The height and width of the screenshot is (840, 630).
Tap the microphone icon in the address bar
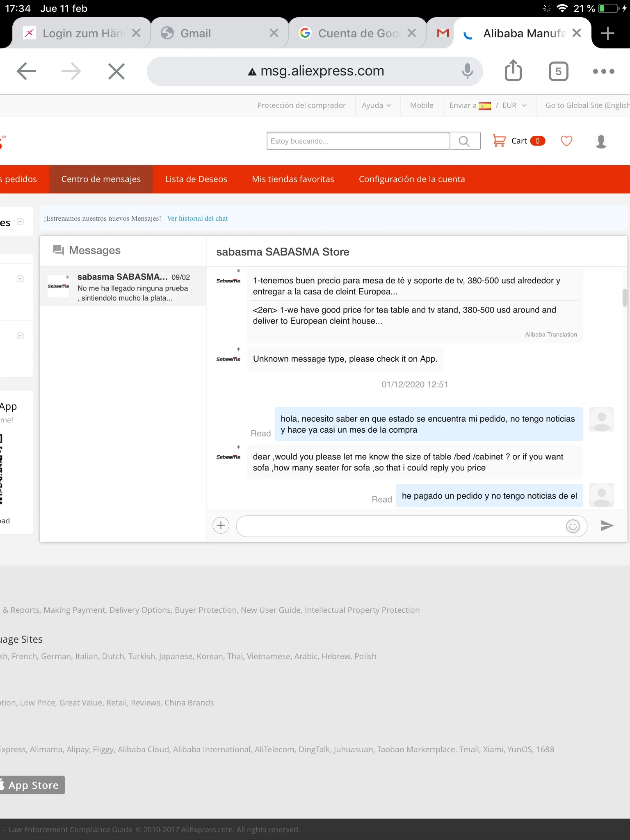467,71
